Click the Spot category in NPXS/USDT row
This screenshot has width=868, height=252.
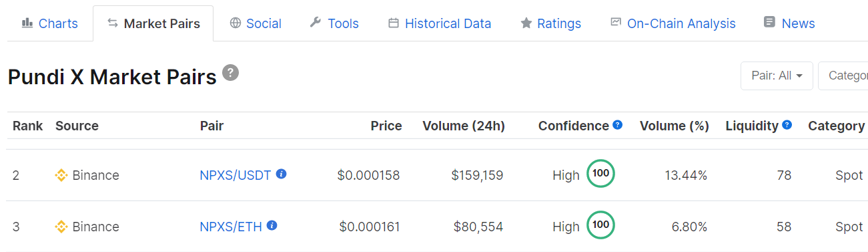click(849, 175)
